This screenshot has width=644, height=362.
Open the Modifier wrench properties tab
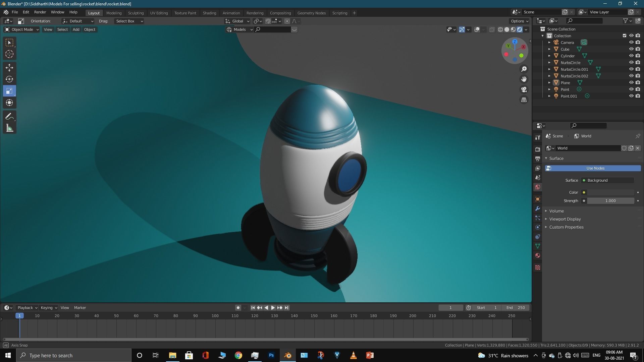538,208
